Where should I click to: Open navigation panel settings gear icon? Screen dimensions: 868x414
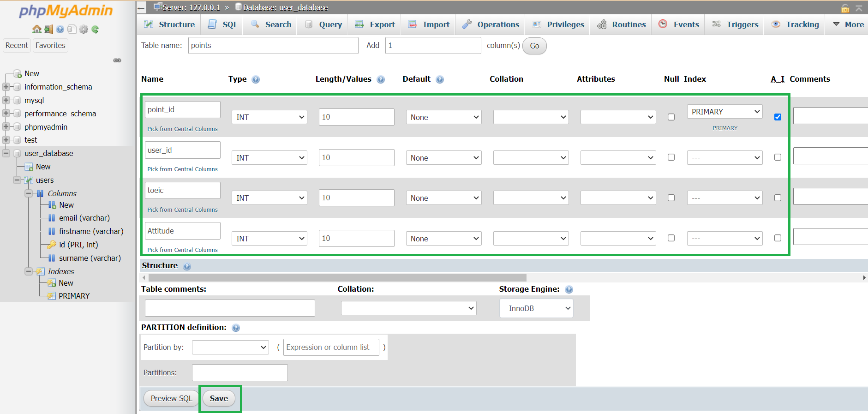84,29
